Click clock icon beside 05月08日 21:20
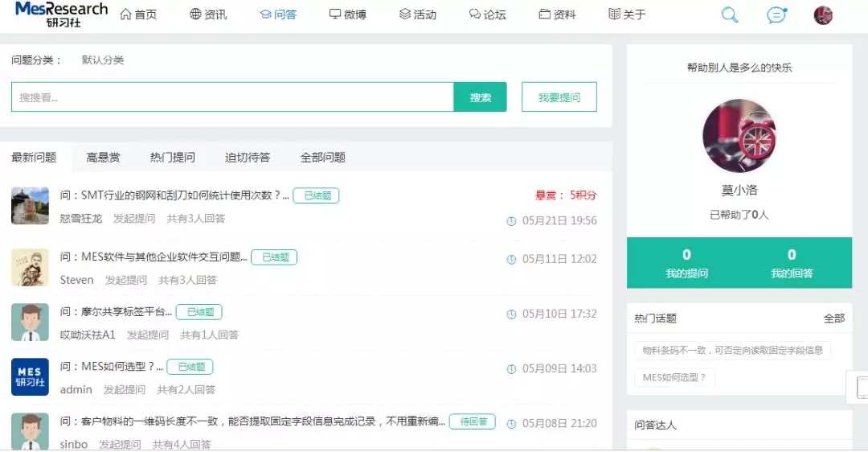 [x=511, y=424]
